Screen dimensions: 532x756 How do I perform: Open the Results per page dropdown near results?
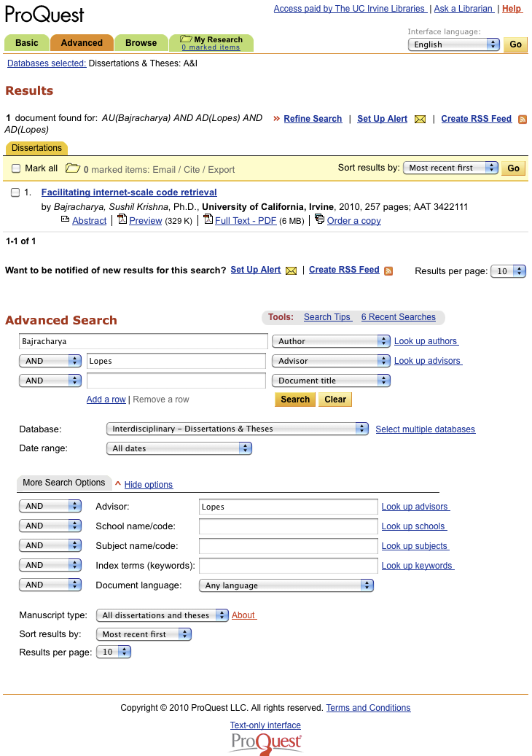click(x=508, y=271)
